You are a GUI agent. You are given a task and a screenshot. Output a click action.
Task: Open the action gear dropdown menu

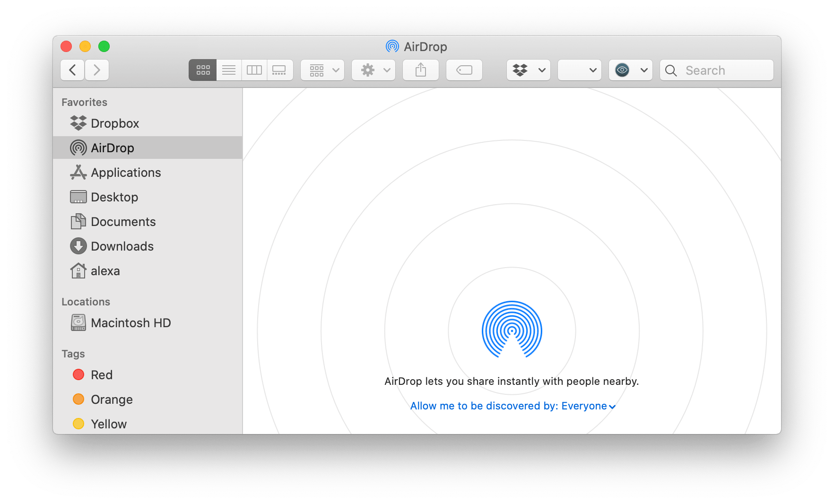tap(373, 70)
